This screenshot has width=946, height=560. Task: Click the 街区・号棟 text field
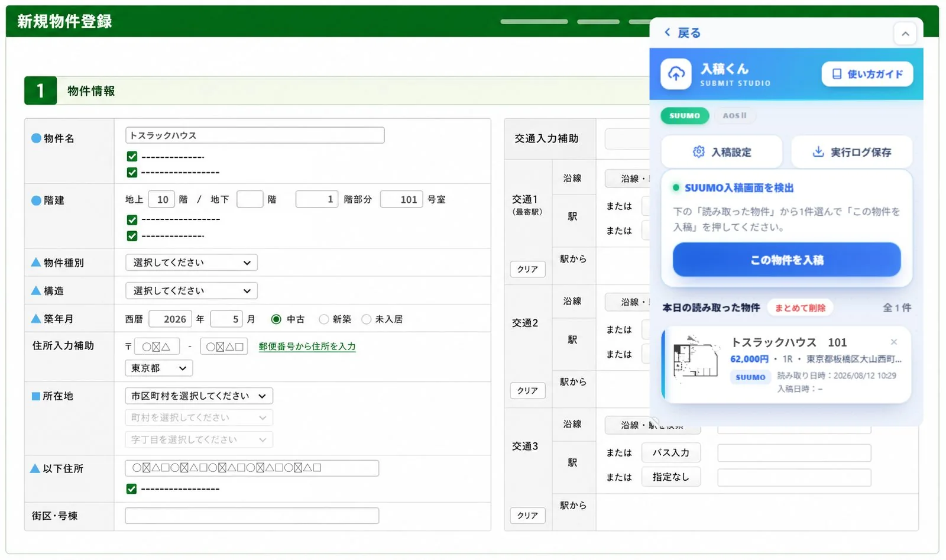point(252,516)
